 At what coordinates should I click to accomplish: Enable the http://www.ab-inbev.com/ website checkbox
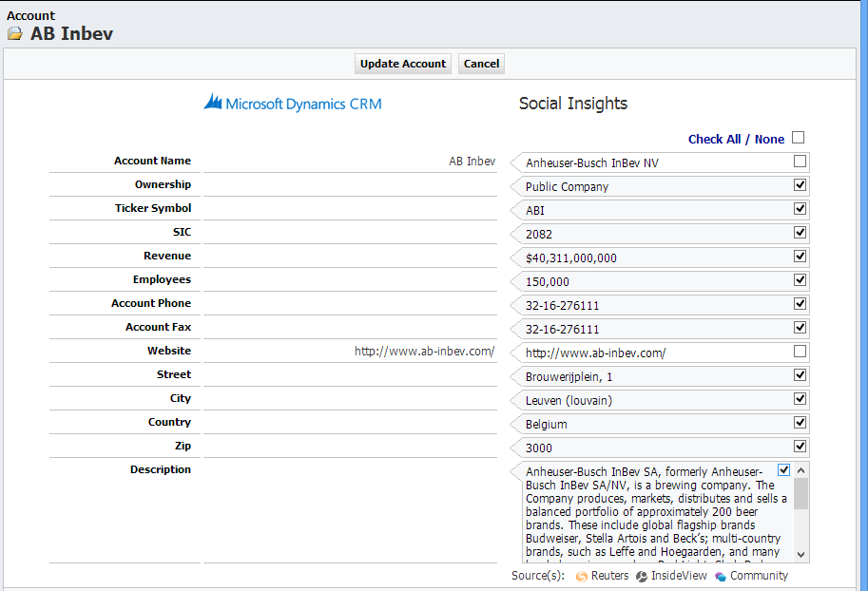(x=798, y=351)
